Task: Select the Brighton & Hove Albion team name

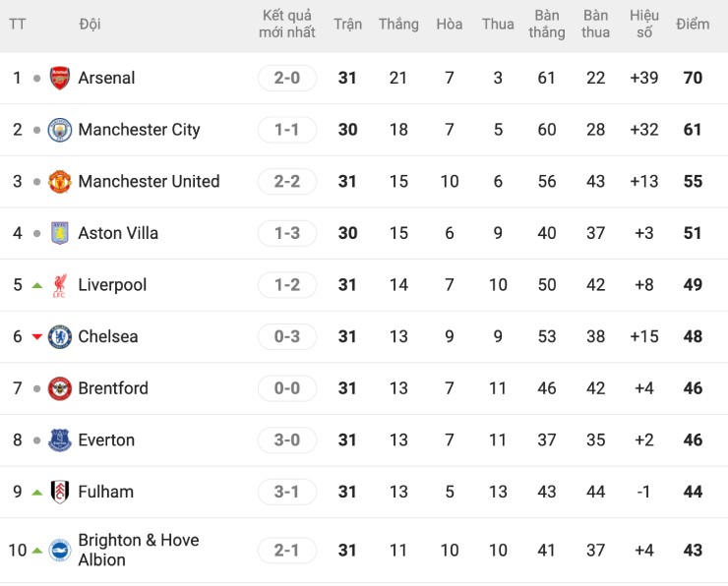Action: point(138,551)
